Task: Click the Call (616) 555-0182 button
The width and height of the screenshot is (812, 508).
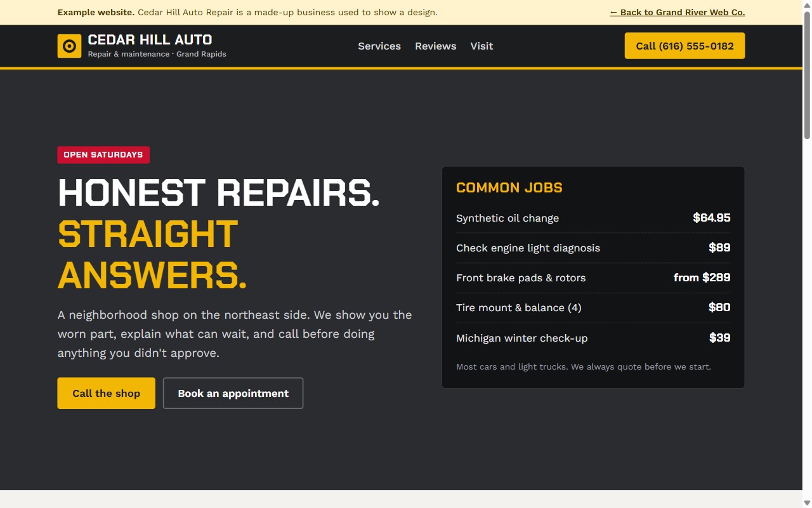Action: [x=684, y=46]
